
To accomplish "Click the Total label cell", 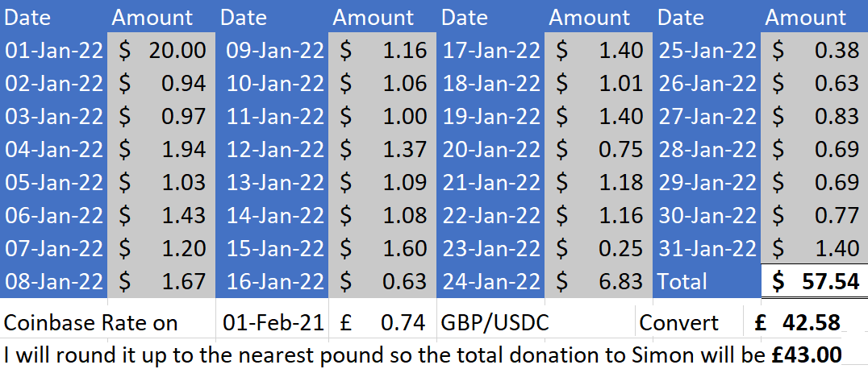I will (707, 282).
